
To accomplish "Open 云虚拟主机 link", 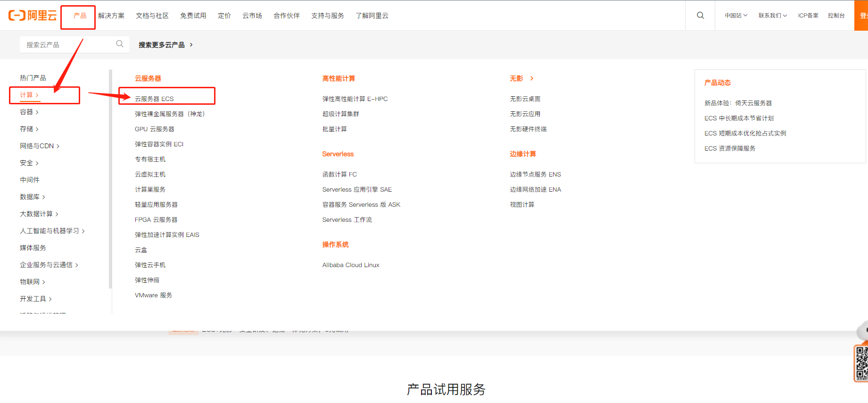I will coord(150,174).
